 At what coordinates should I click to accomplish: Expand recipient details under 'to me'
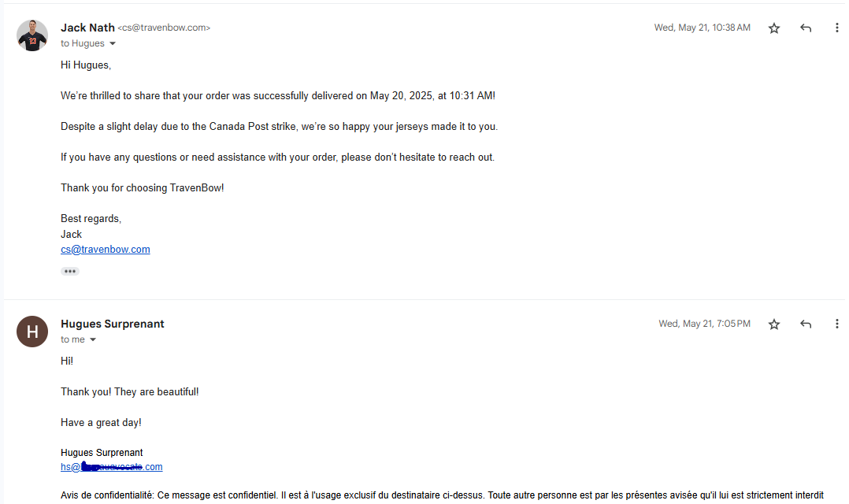point(93,339)
